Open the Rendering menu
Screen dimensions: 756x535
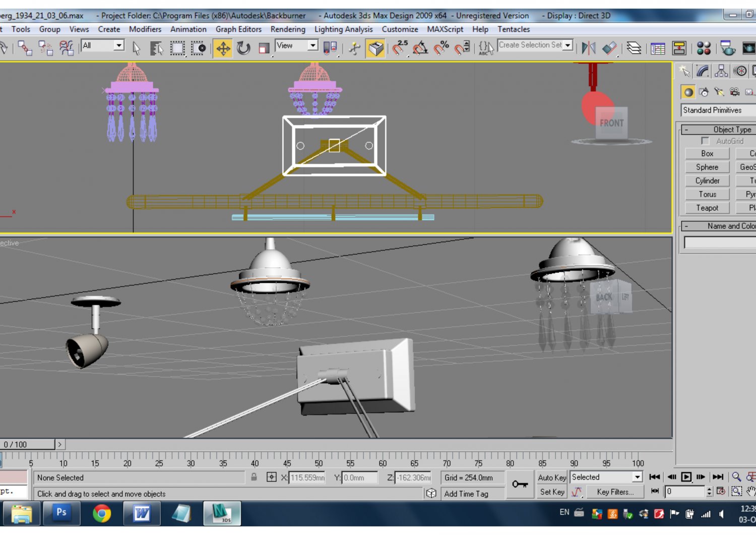coord(288,29)
